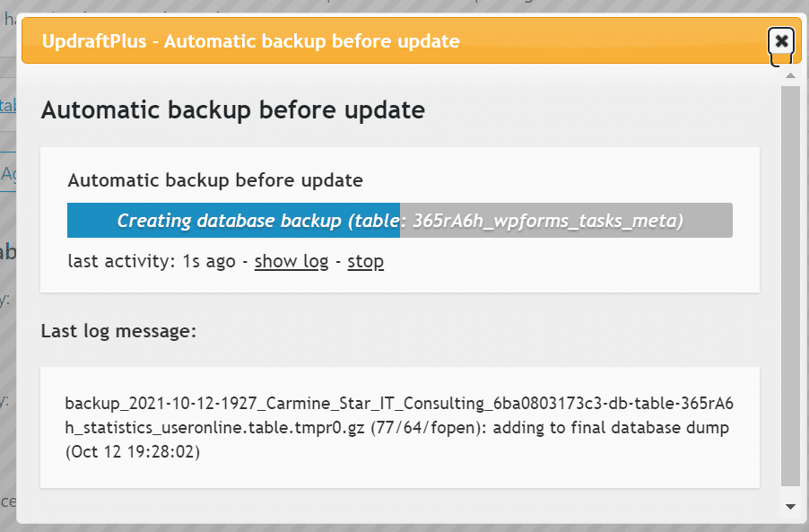809x532 pixels.
Task: Click the last activity 1s ago text
Action: tap(152, 261)
